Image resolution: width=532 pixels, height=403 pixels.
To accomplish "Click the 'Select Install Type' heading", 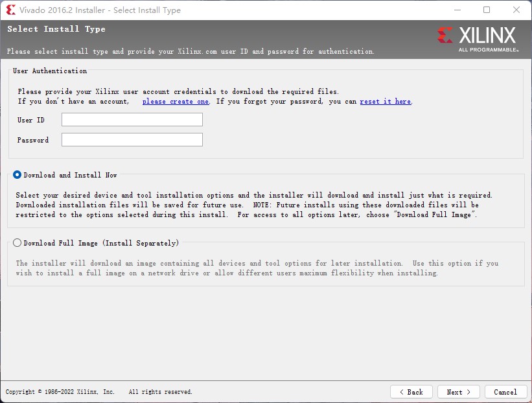I will [x=56, y=29].
